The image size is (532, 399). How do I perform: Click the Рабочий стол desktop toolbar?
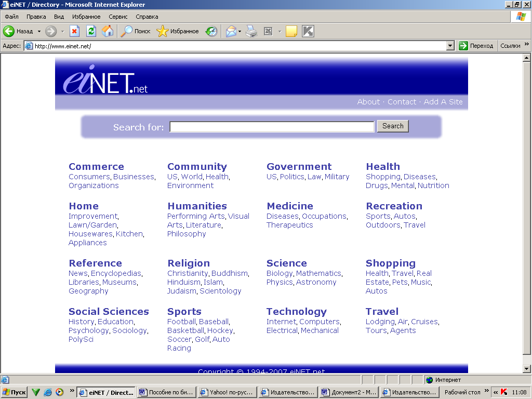point(462,392)
